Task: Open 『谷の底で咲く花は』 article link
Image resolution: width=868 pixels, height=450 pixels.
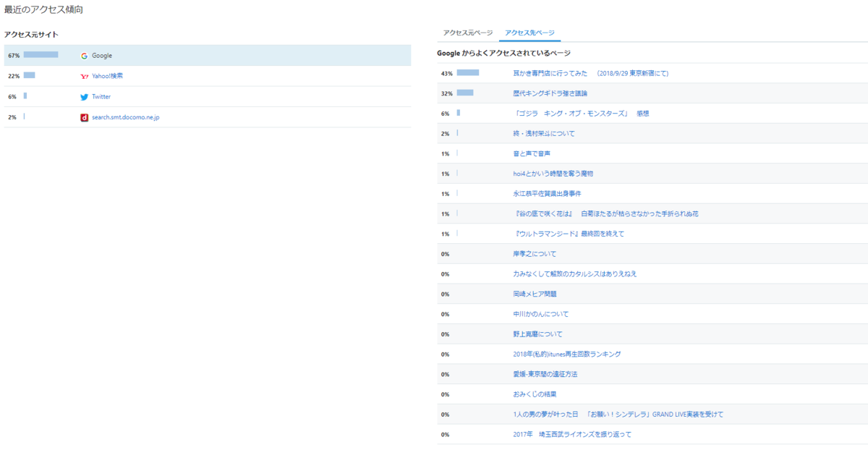Action: pyautogui.click(x=605, y=214)
